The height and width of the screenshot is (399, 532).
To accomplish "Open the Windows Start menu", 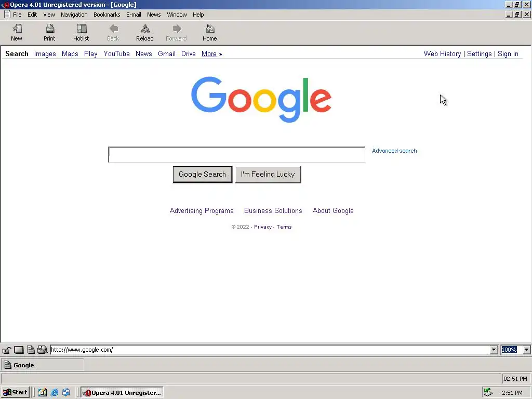I will click(x=15, y=393).
